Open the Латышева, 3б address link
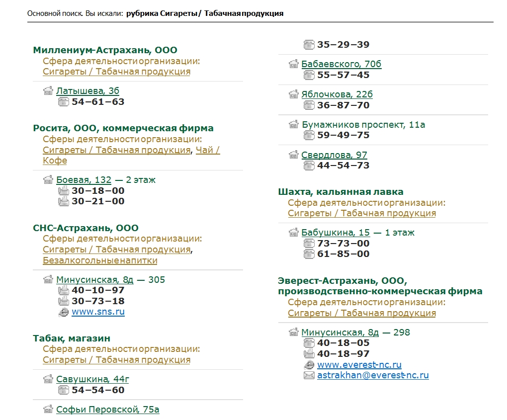 click(x=87, y=91)
